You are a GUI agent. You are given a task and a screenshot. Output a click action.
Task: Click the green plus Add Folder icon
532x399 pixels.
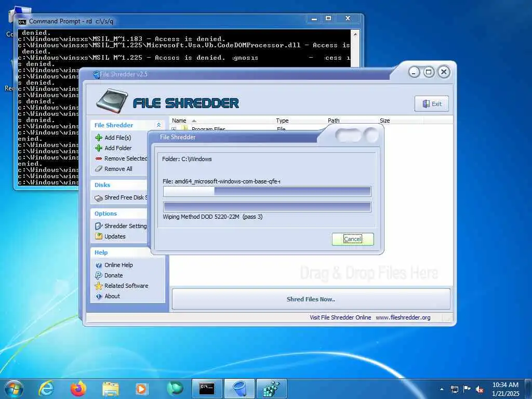[x=99, y=148]
